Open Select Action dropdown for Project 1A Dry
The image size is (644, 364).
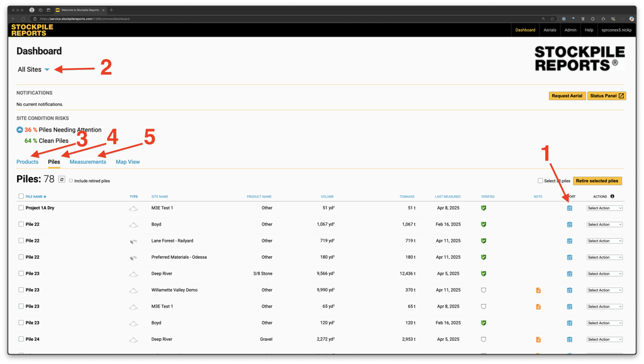coord(604,208)
